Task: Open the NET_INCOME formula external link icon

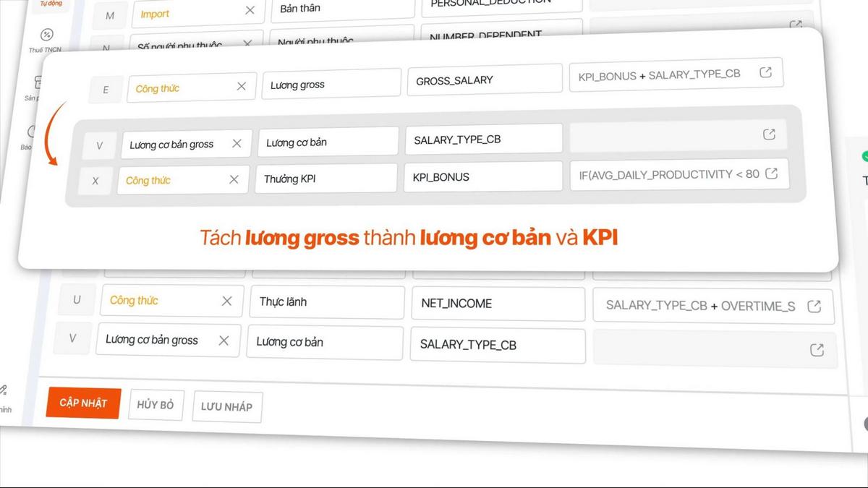Action: point(814,306)
